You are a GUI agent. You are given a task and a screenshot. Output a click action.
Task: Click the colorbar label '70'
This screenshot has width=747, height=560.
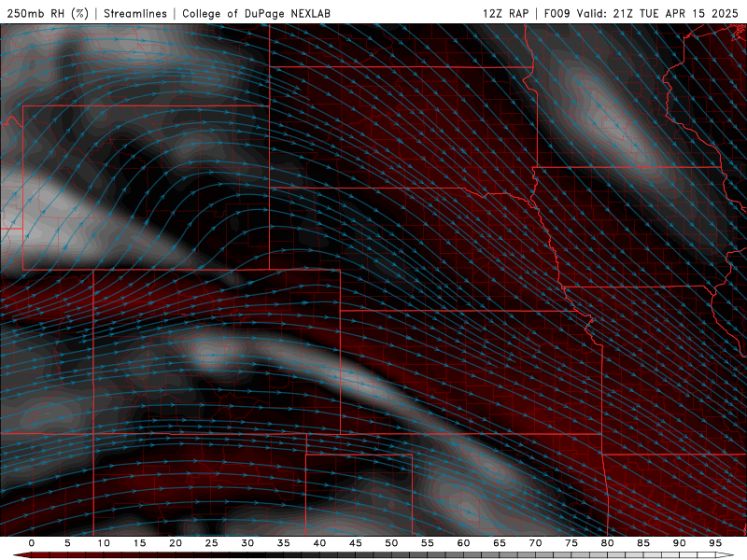535,543
